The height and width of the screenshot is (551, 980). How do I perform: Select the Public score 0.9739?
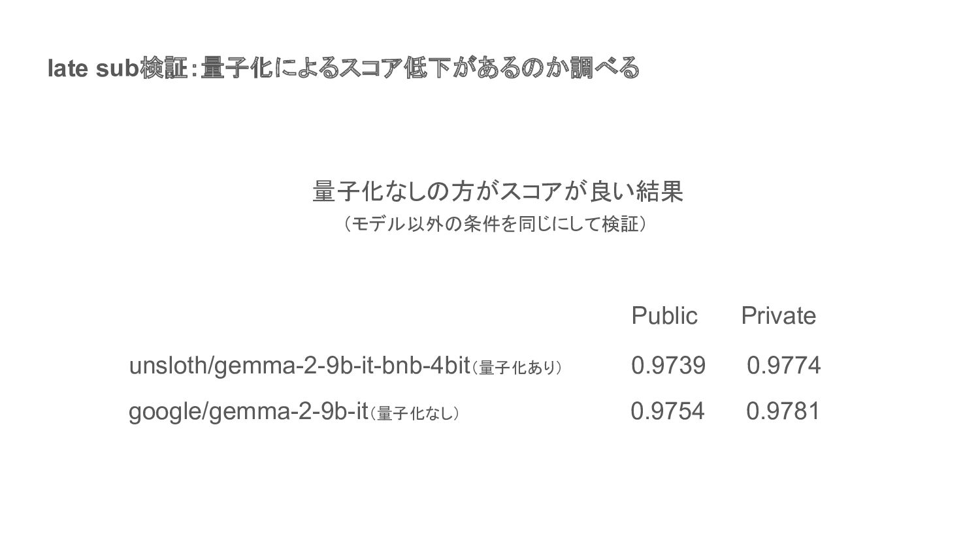coord(668,366)
